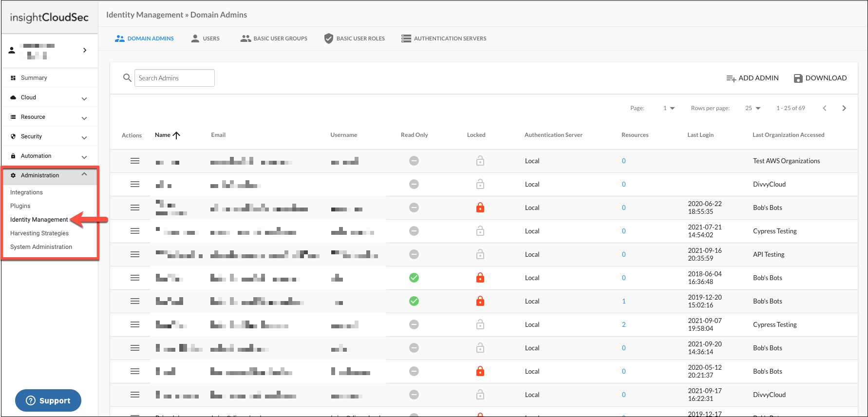Screen dimensions: 868x417
Task: Open actions menu for Test AWS Organizations row
Action: click(135, 161)
